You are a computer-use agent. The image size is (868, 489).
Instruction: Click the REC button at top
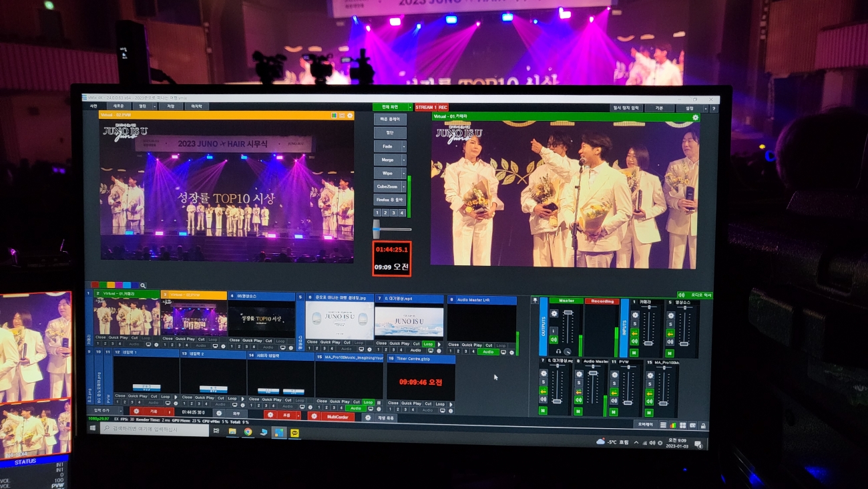point(443,107)
